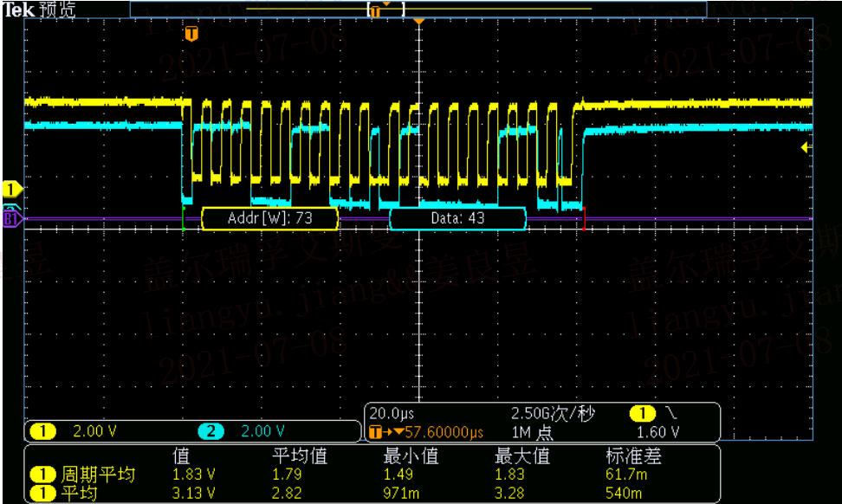Click the 平均 measurement label
The image size is (842, 504).
tap(79, 493)
